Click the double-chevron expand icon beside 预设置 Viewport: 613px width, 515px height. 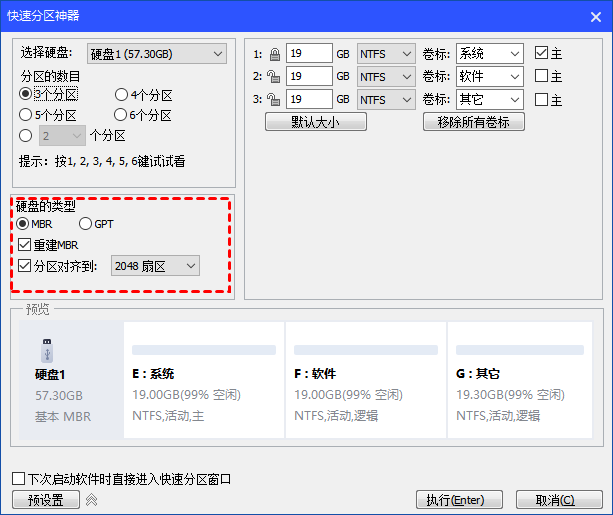[91, 500]
